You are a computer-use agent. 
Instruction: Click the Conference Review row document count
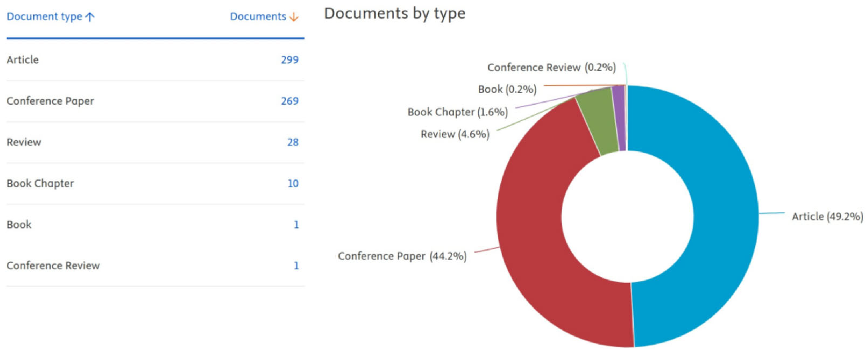(x=296, y=266)
